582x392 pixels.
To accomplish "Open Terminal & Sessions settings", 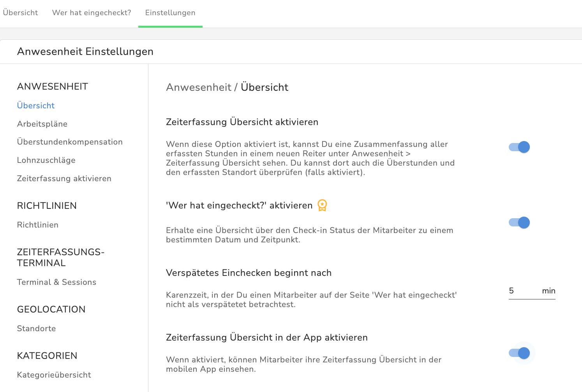I will click(56, 282).
